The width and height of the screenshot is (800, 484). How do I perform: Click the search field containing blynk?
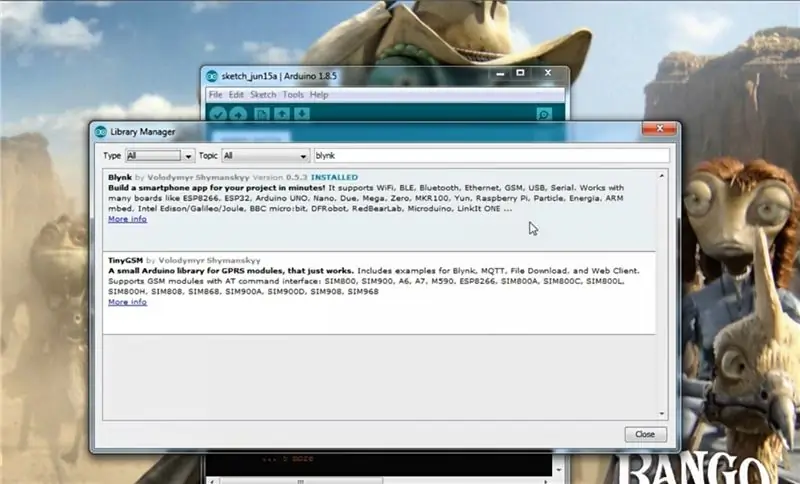coord(491,156)
